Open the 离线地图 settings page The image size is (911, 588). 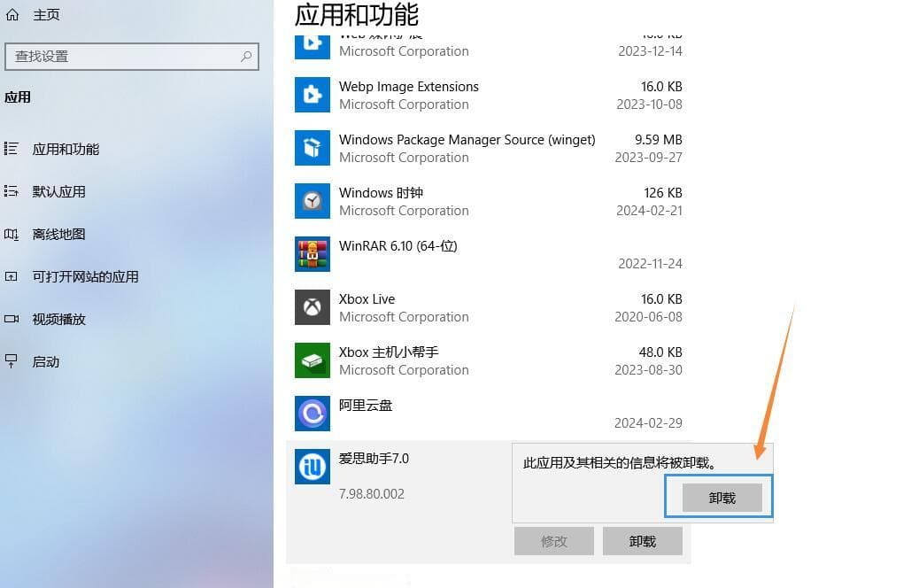tap(58, 234)
